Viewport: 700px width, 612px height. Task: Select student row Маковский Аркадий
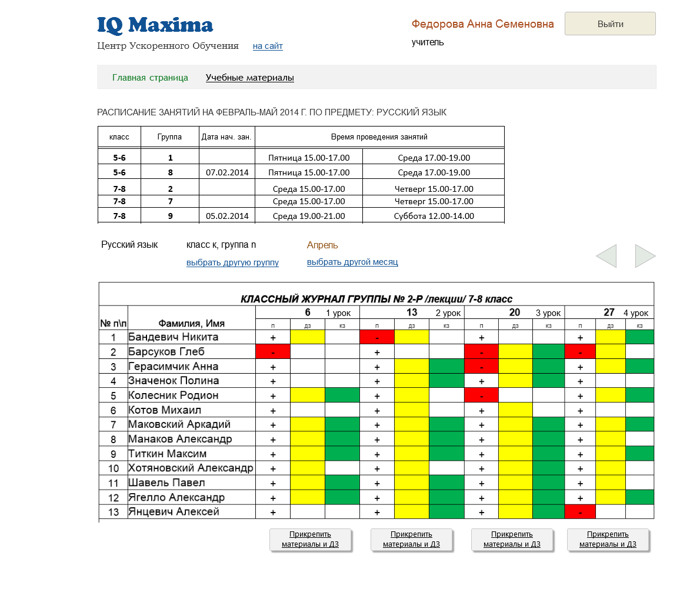point(376,424)
